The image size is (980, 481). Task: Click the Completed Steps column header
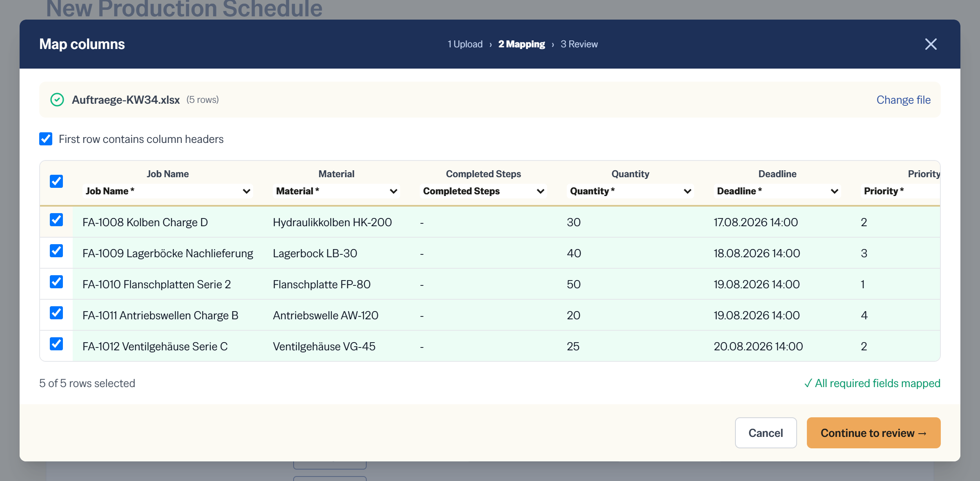click(483, 174)
